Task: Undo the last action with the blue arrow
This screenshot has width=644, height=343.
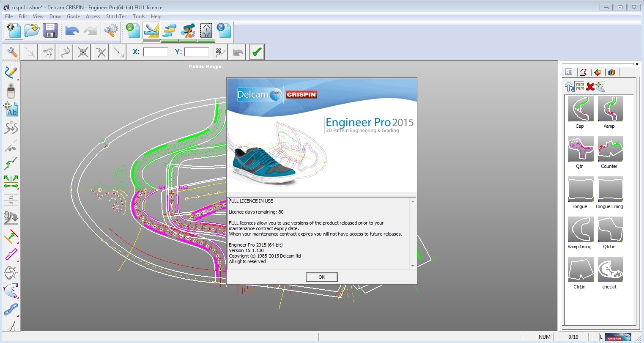Action: click(72, 30)
